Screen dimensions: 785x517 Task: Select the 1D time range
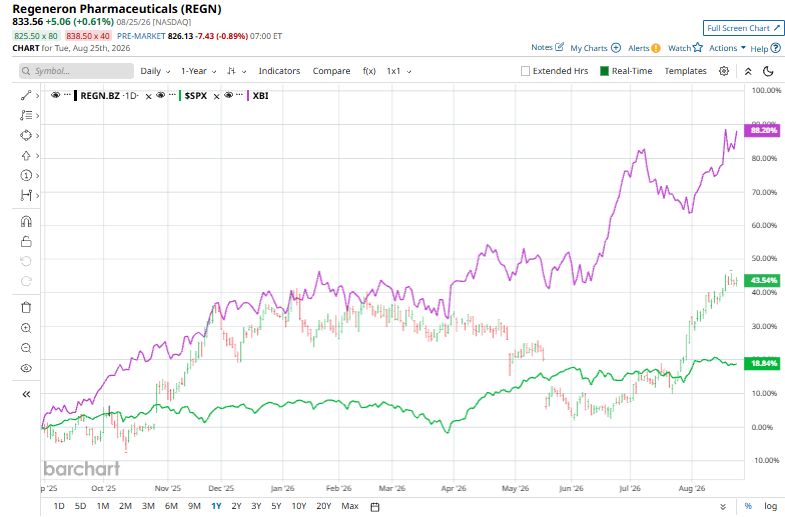59,506
